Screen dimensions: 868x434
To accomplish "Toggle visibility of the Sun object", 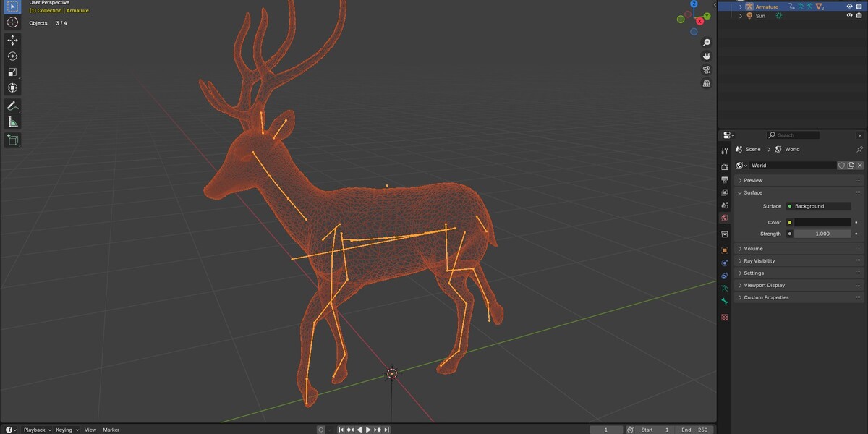I will pos(850,15).
